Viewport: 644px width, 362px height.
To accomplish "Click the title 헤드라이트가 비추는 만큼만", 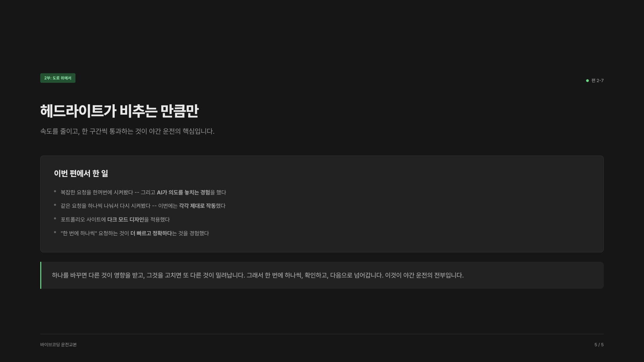I will pyautogui.click(x=119, y=111).
